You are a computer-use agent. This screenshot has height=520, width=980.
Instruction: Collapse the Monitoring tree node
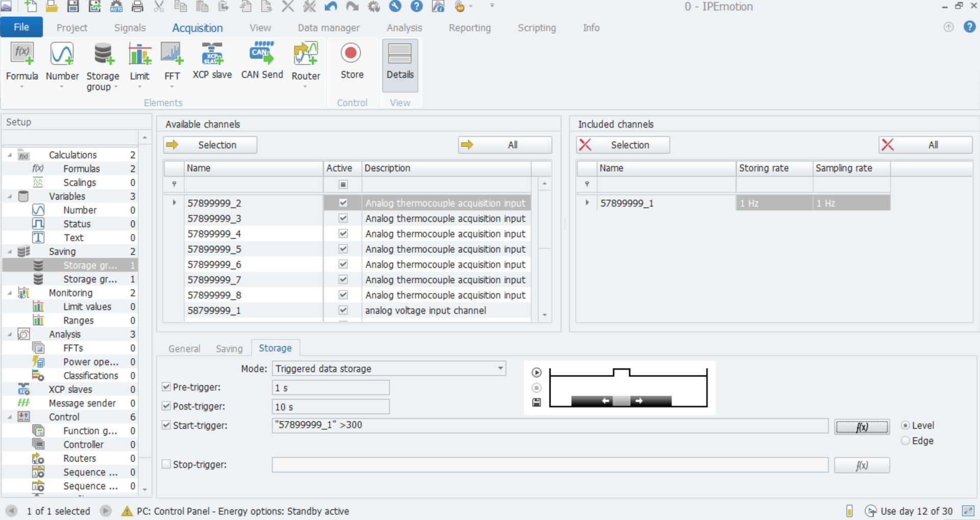(10, 293)
